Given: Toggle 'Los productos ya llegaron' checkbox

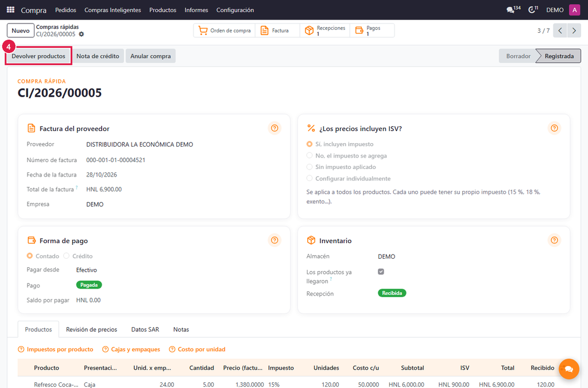Looking at the screenshot, I should coord(381,272).
